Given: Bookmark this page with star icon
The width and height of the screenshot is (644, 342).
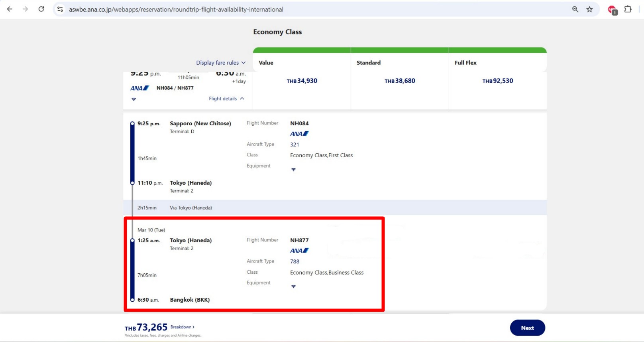Looking at the screenshot, I should pyautogui.click(x=589, y=9).
